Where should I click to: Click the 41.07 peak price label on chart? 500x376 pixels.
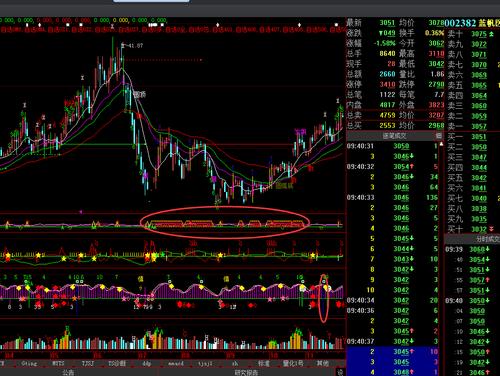pos(135,46)
